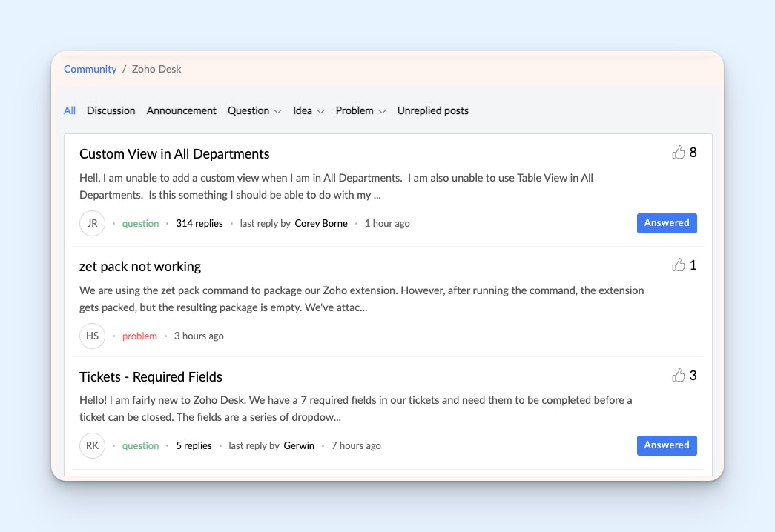Expand the Idea filter dropdown
Viewport: 775px width, 532px height.
(x=309, y=111)
